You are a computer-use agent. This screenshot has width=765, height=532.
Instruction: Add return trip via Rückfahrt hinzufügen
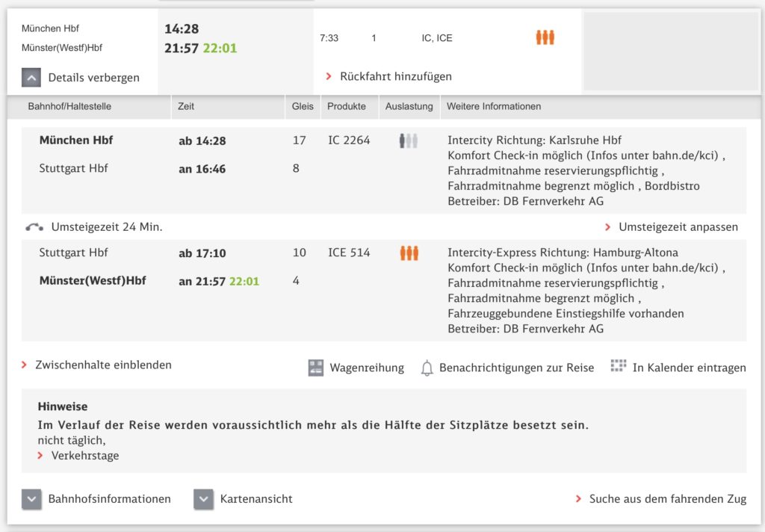pyautogui.click(x=395, y=76)
